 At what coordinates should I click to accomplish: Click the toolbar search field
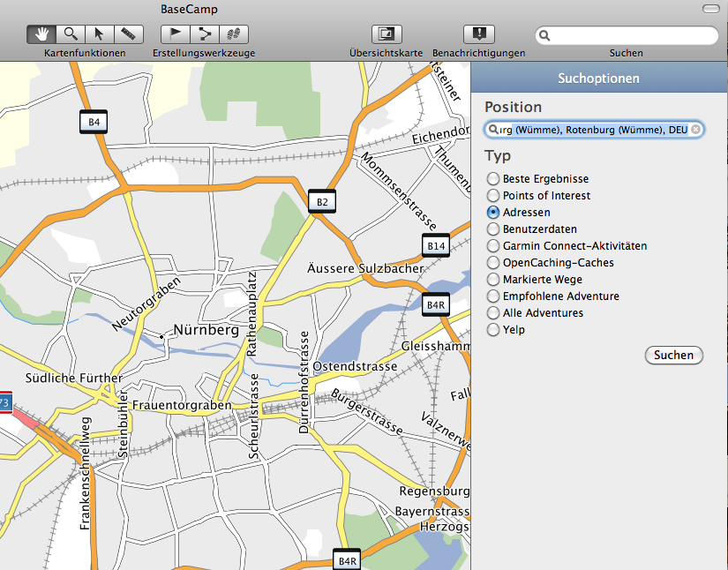[627, 36]
